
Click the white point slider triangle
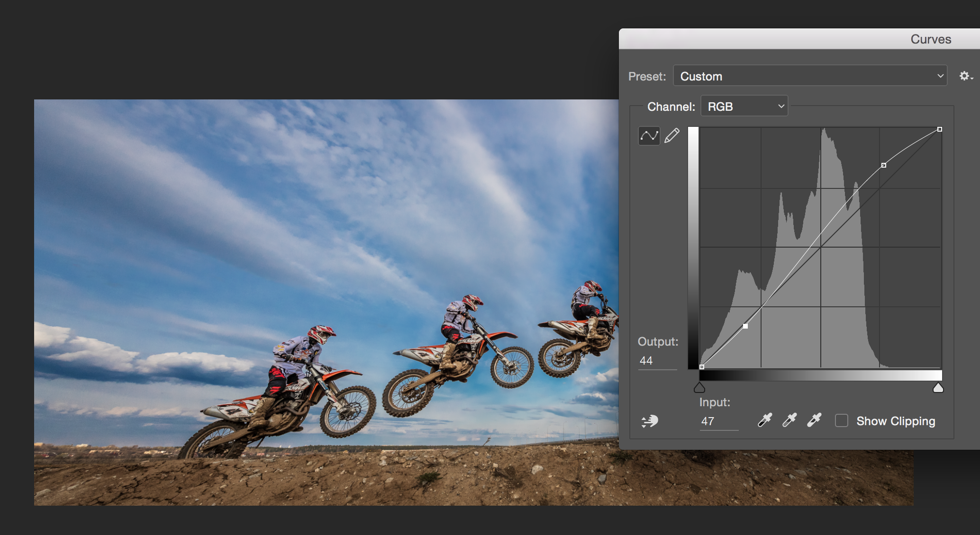938,388
